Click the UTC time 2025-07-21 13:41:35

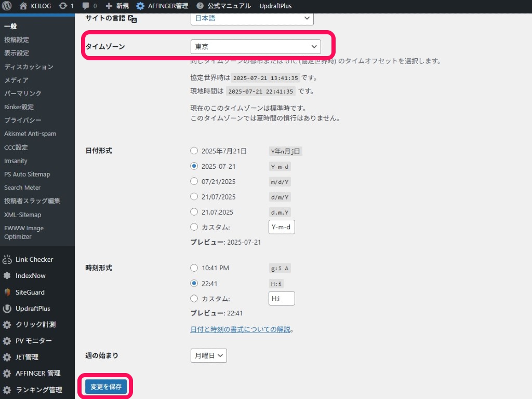coord(265,78)
